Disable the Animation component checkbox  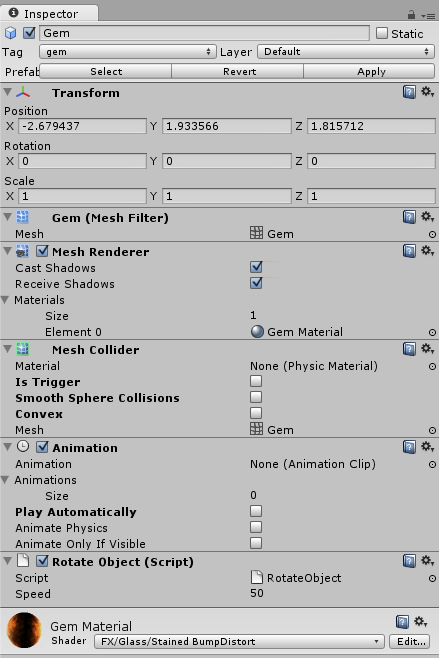click(42, 447)
